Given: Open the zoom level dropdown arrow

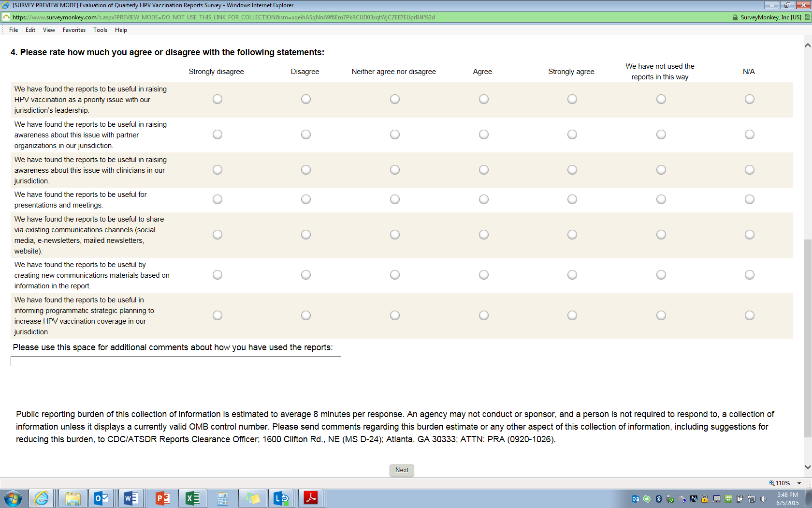Looking at the screenshot, I should click(799, 483).
